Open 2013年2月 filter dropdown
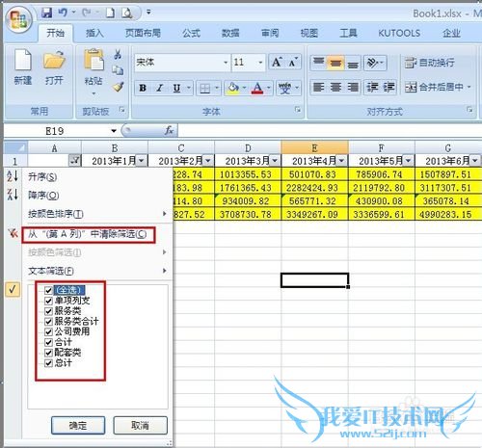 point(208,160)
